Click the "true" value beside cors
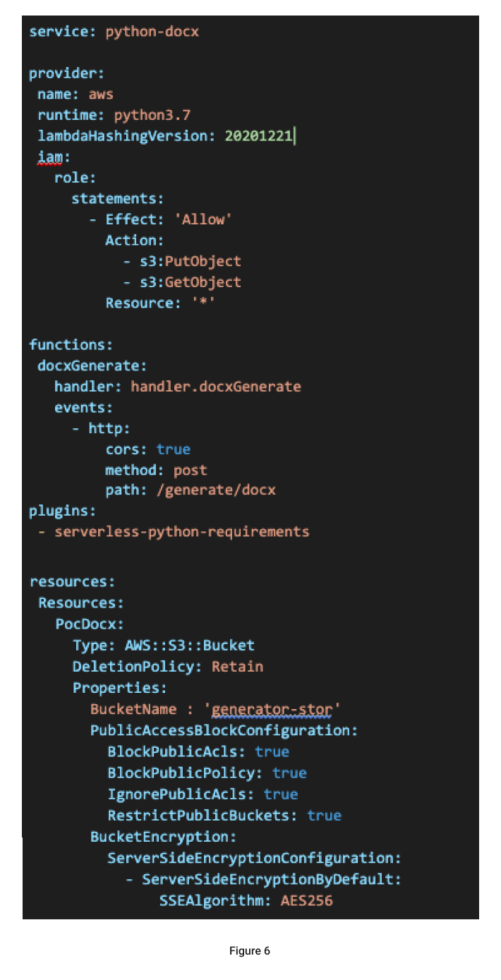 click(174, 449)
